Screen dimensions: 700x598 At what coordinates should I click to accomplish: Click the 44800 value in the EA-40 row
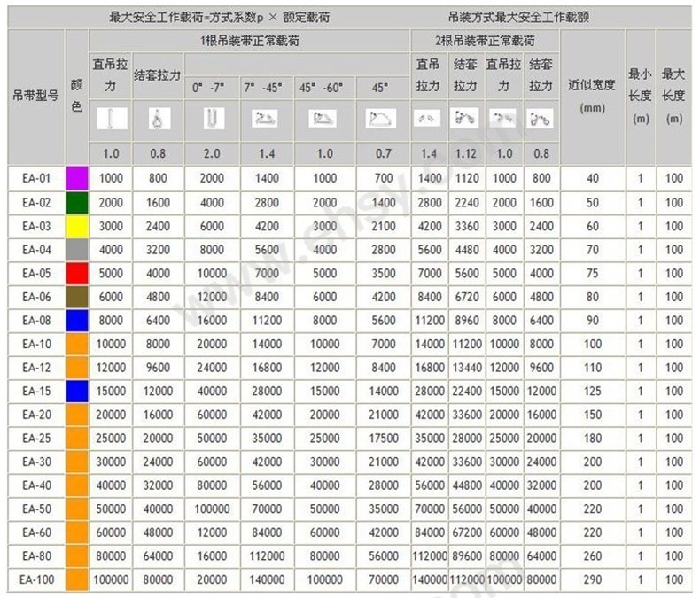(x=467, y=485)
